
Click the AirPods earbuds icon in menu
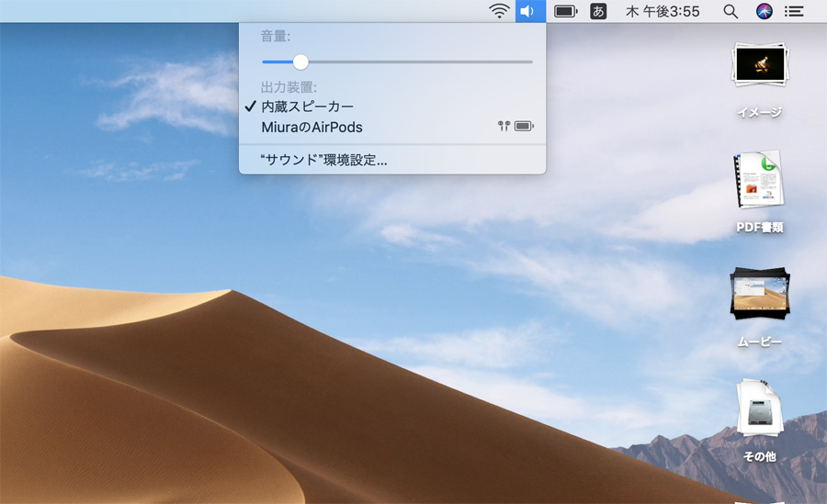[504, 127]
